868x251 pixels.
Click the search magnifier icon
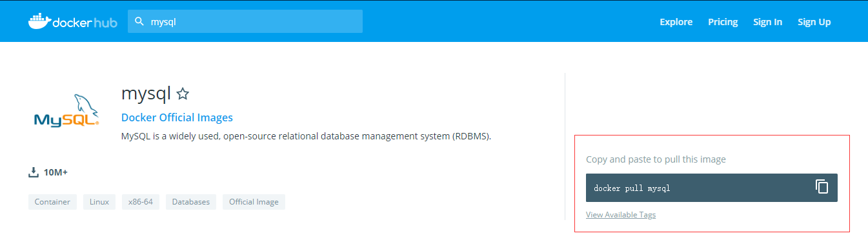[139, 21]
